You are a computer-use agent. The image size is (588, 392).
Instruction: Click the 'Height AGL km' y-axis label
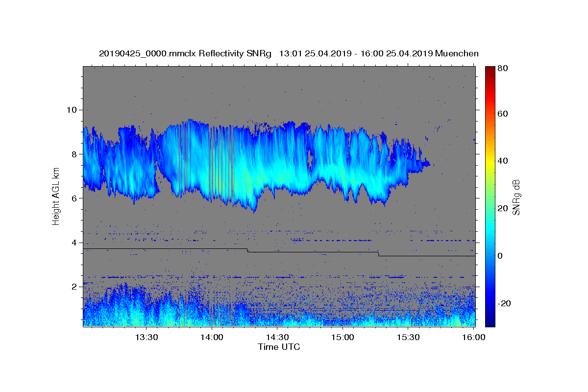[x=56, y=196]
